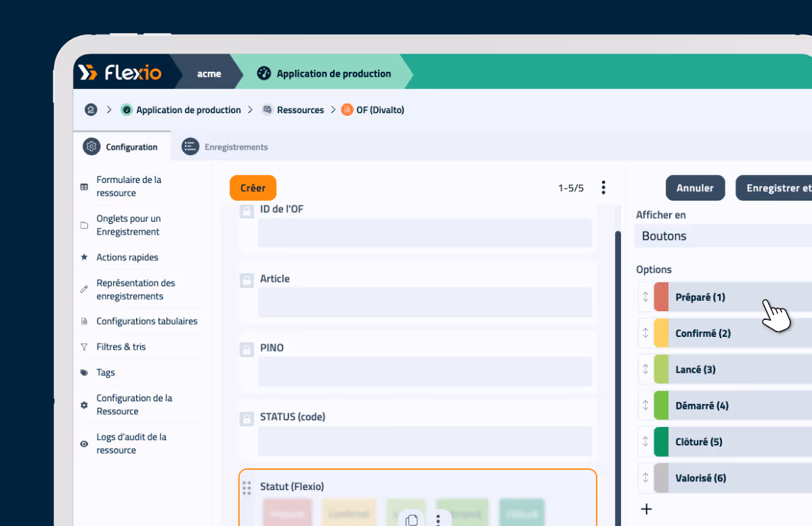This screenshot has height=526, width=812.
Task: Click the OF (Divalto) orange breadcrumb icon
Action: pos(347,109)
